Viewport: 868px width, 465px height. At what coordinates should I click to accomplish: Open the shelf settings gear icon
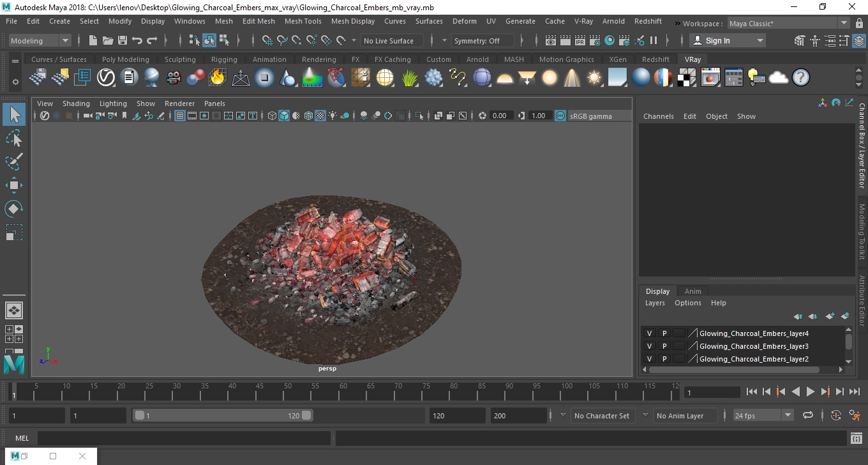coord(15,82)
